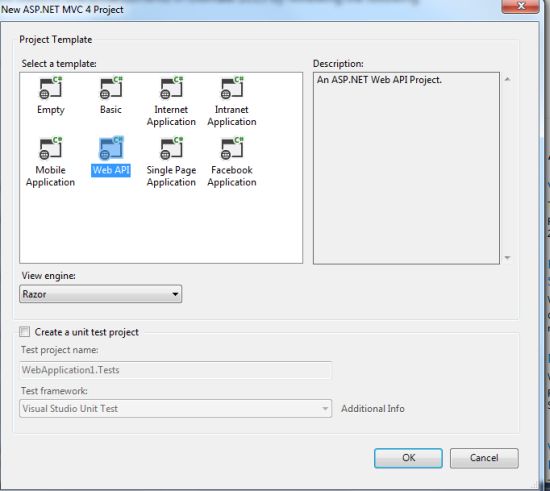Select the Empty project template icon
Screen dimensions: 550x491
click(x=51, y=88)
